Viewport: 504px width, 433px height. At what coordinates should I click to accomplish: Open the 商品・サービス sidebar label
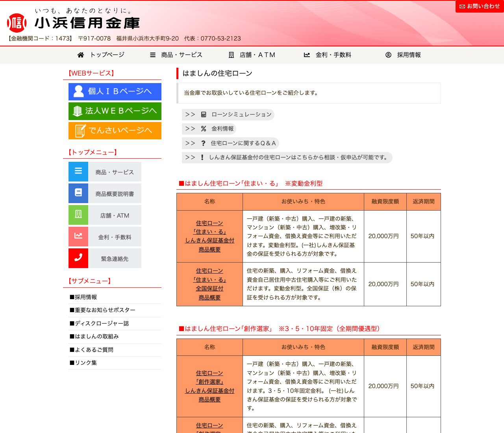coord(115,172)
